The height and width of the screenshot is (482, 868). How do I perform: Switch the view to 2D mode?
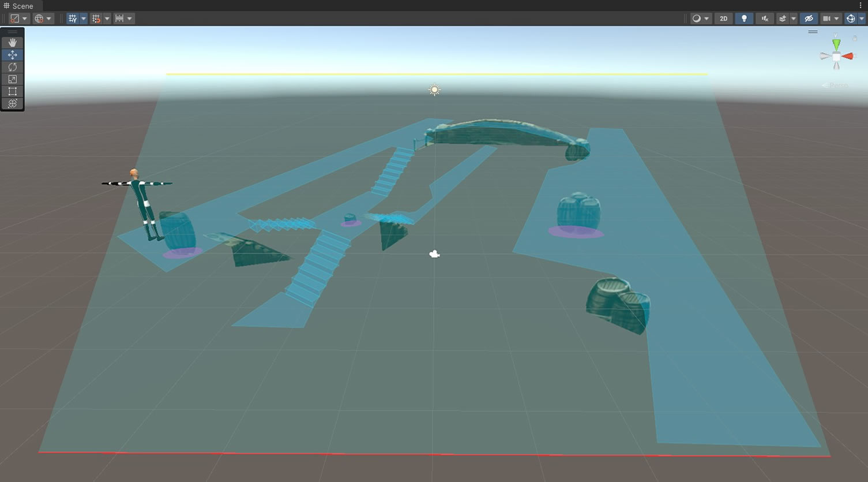[x=723, y=18]
